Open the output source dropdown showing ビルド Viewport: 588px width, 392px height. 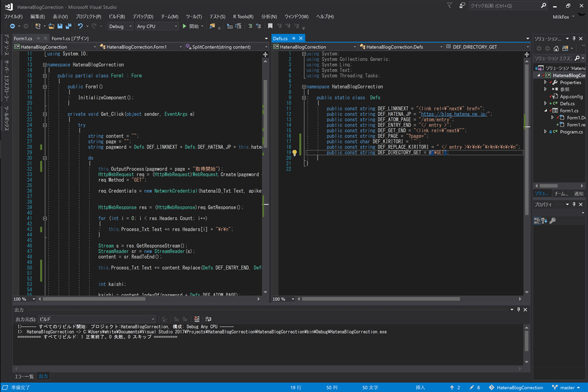pos(96,319)
